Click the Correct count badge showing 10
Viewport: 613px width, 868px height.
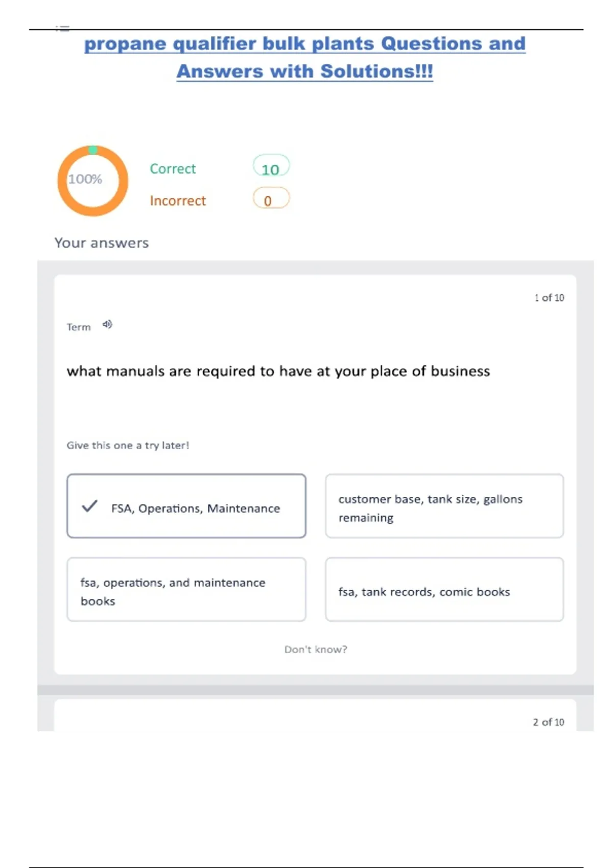coord(271,167)
